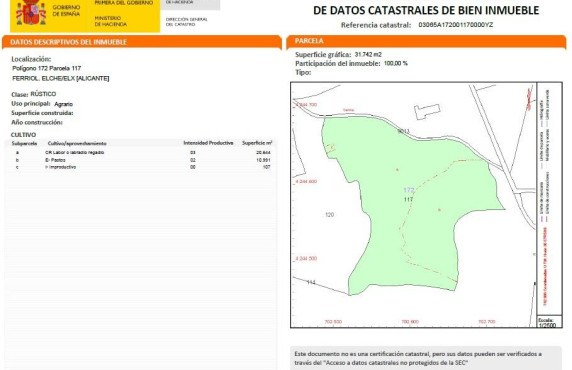Click the 'Superficie construida:' label
The height and width of the screenshot is (370, 572).
point(42,113)
